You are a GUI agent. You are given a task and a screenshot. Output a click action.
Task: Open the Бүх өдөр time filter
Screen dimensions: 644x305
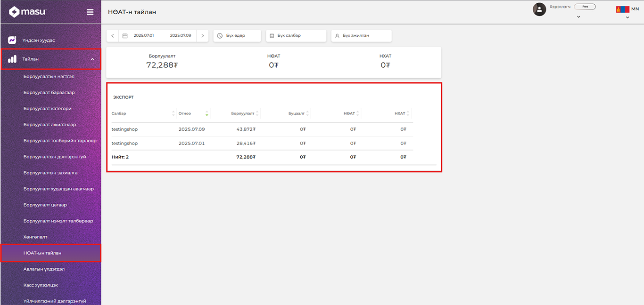[236, 36]
